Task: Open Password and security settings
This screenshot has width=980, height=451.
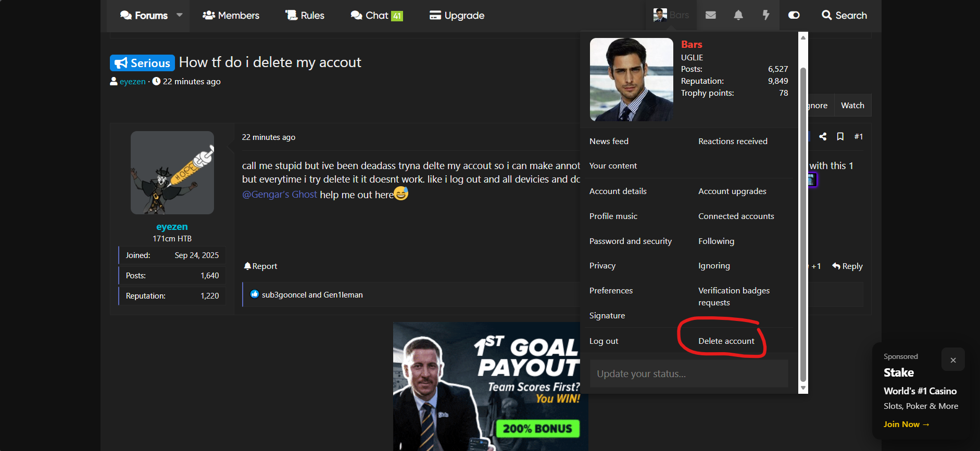Action: click(x=630, y=241)
